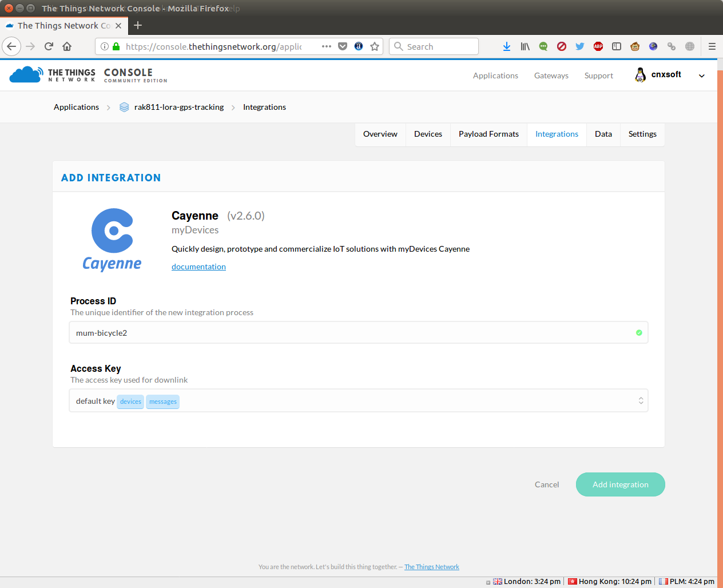This screenshot has height=588, width=723.
Task: Click the Integrations breadcrumb
Action: pyautogui.click(x=264, y=107)
